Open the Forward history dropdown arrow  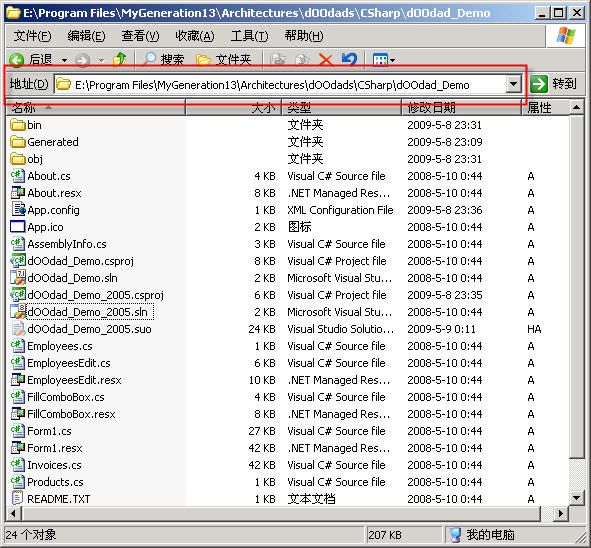tap(101, 60)
